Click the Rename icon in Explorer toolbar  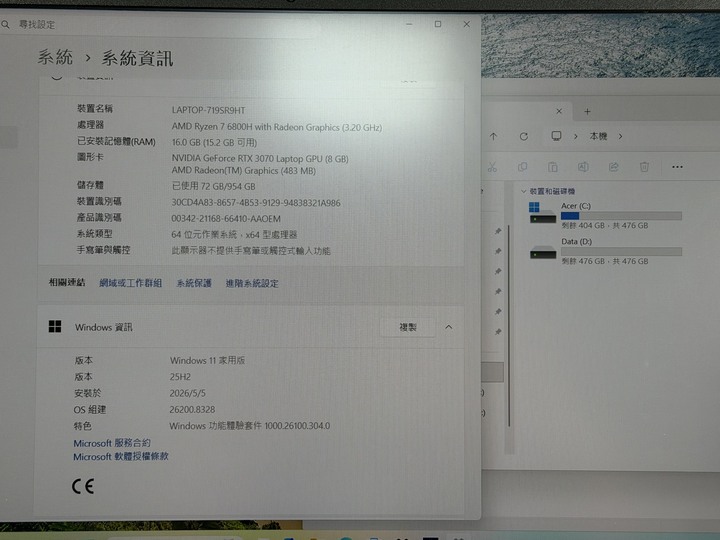pyautogui.click(x=583, y=167)
